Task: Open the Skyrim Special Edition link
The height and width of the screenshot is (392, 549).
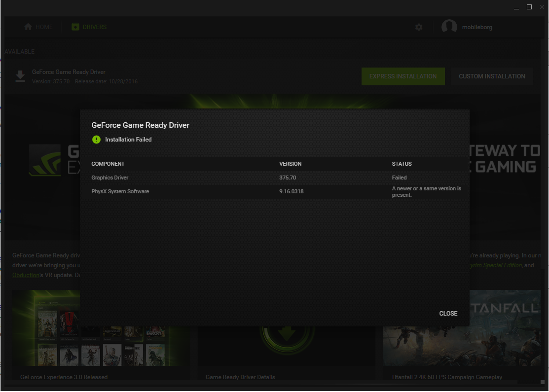Action: click(x=495, y=265)
